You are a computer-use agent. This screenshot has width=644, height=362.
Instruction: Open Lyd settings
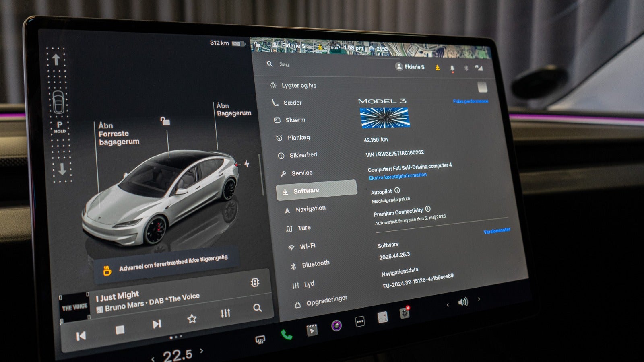tap(309, 284)
